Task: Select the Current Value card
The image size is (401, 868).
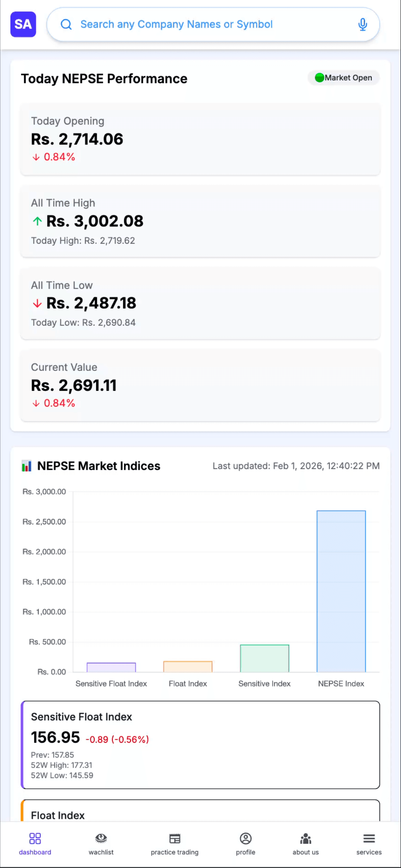Action: (x=200, y=385)
